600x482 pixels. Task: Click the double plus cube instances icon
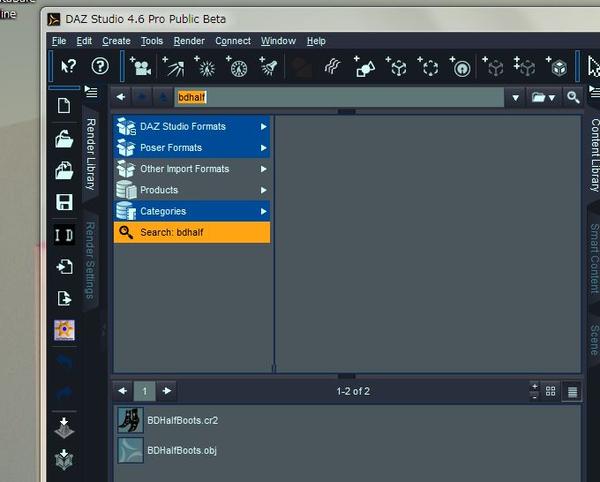point(525,67)
